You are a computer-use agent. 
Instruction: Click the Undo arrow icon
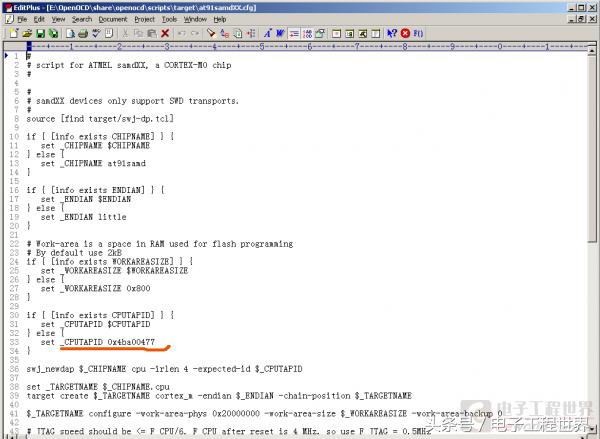tap(182, 33)
